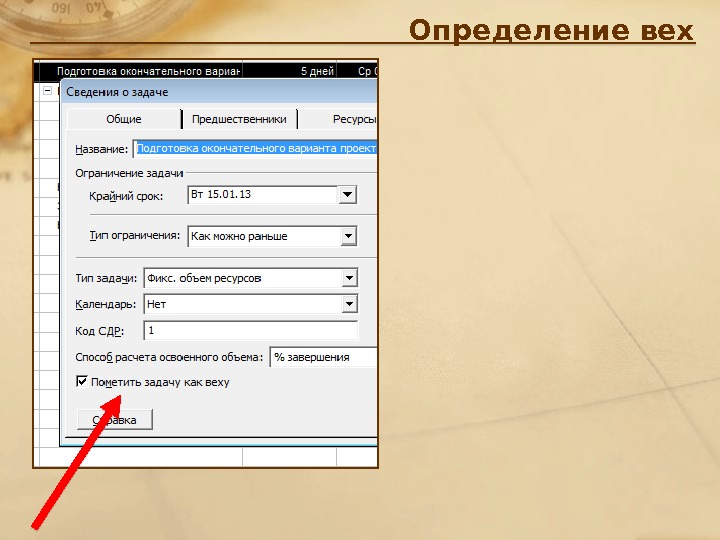Click the 'Вт 15.01.13' deadline value
This screenshot has height=540, width=720.
coord(221,195)
